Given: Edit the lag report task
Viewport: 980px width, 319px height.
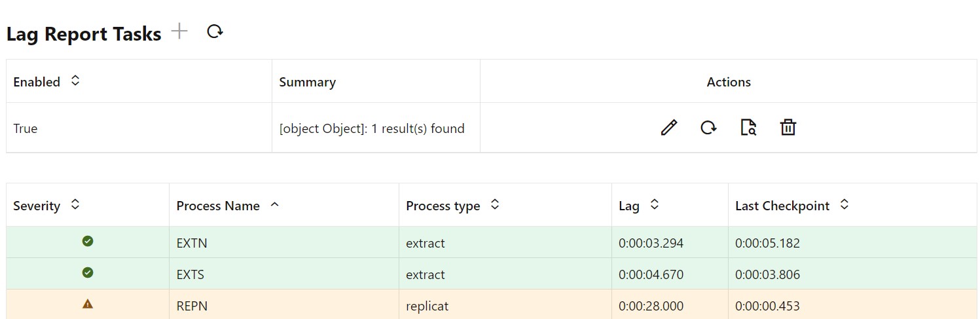Looking at the screenshot, I should (668, 128).
